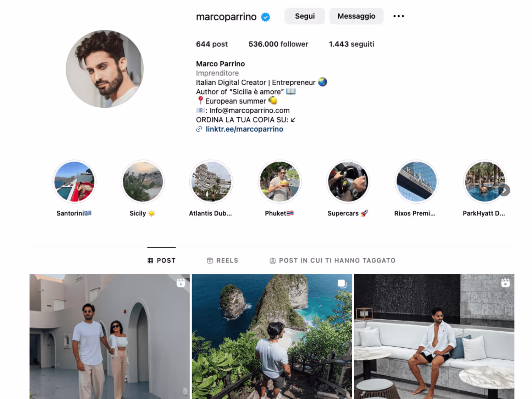Open the cliff beach carousel post
The image size is (532, 399).
[x=272, y=336]
